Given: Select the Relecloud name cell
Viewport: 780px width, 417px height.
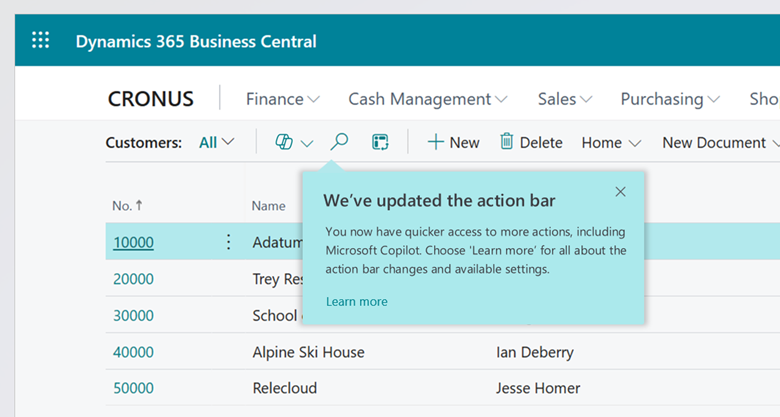Looking at the screenshot, I should tap(285, 388).
